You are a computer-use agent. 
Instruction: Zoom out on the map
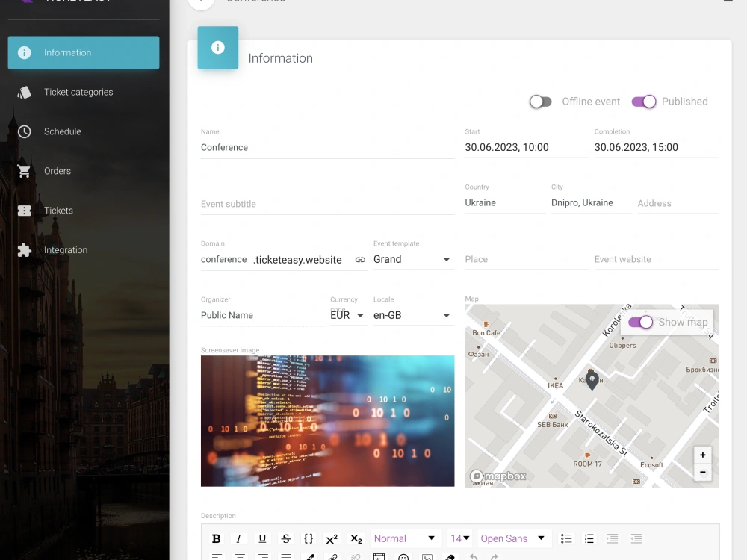pos(702,473)
